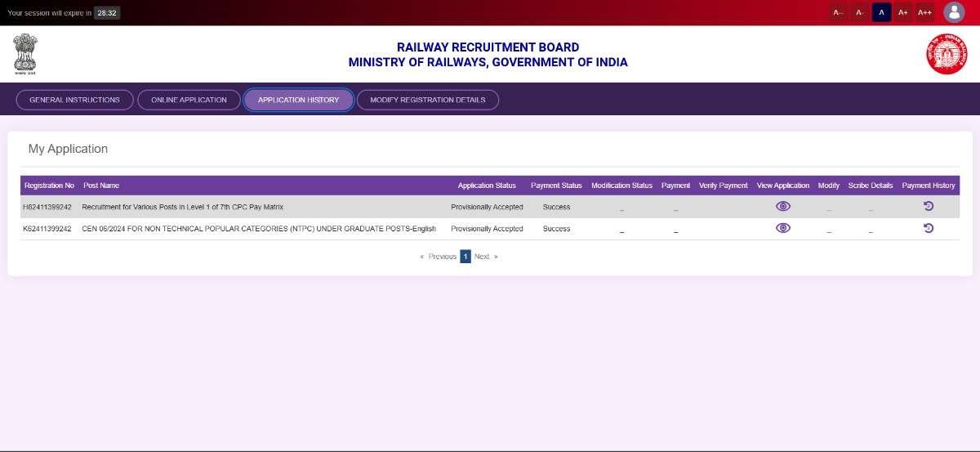Image resolution: width=980 pixels, height=452 pixels.
Task: Open Modify Registration Details tab
Action: click(x=427, y=100)
